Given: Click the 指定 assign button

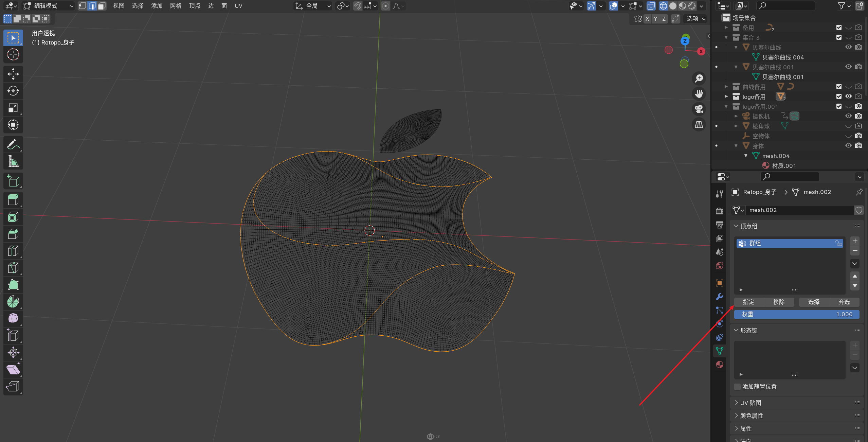Looking at the screenshot, I should tap(749, 302).
